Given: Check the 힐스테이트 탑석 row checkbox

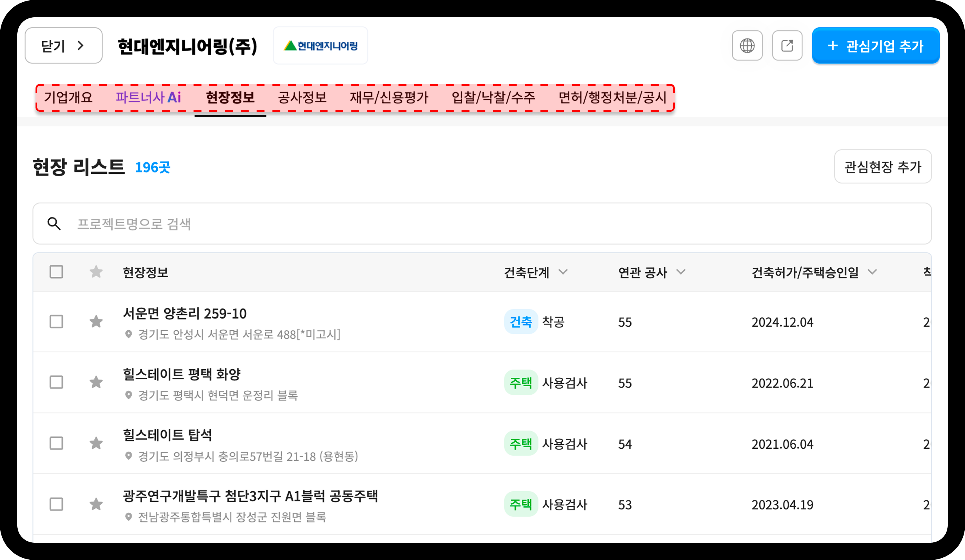Looking at the screenshot, I should (x=56, y=443).
